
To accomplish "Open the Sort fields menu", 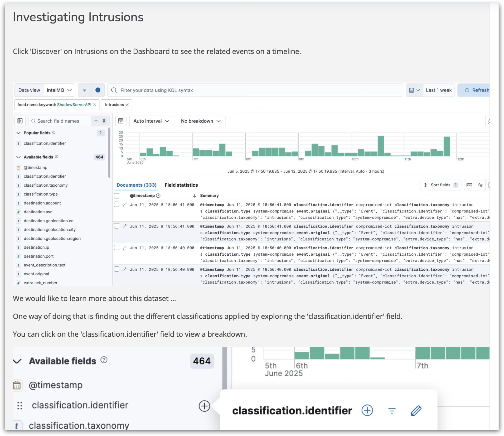I will [441, 185].
